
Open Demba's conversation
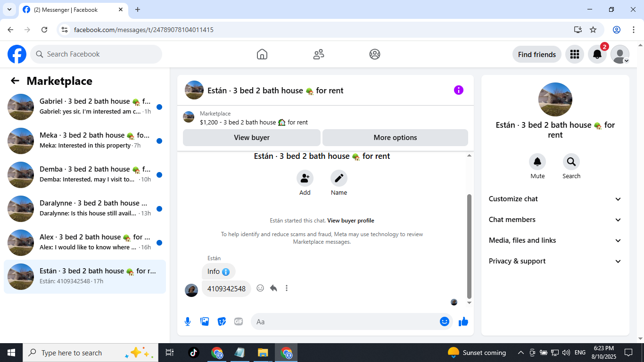click(85, 175)
